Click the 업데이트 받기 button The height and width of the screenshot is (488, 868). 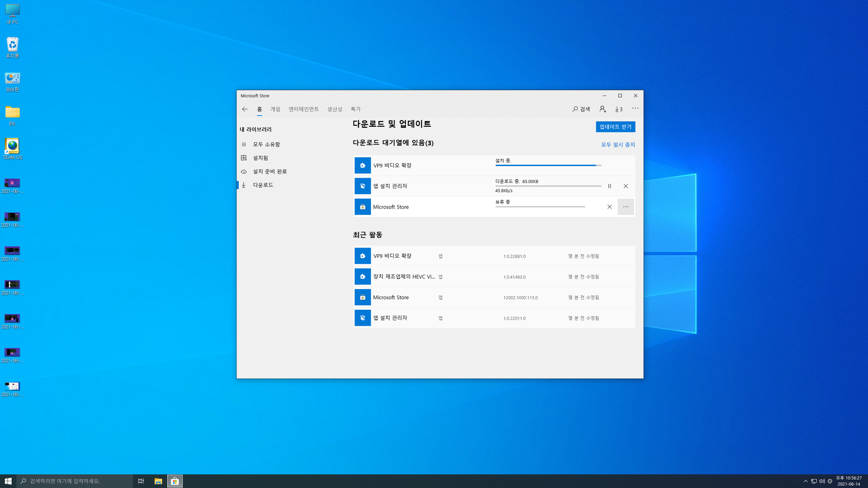click(615, 127)
